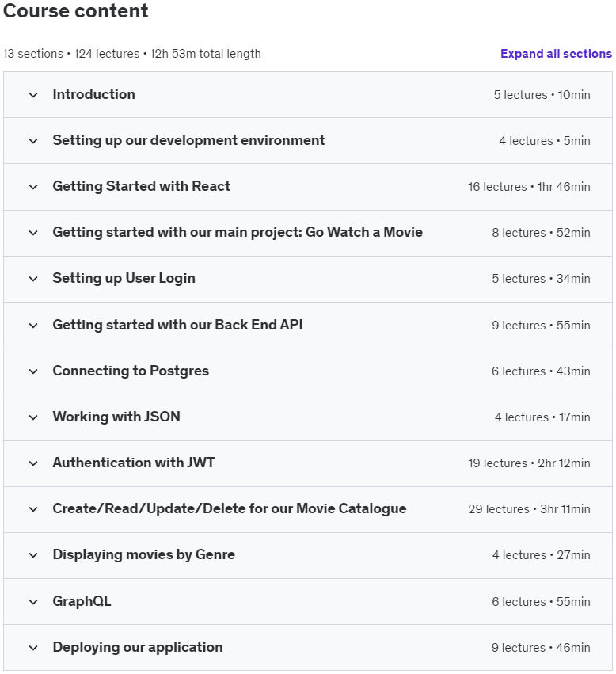Screen dimensions: 616x674
Task: Open the Getting Started with React chevron
Action: tap(33, 187)
